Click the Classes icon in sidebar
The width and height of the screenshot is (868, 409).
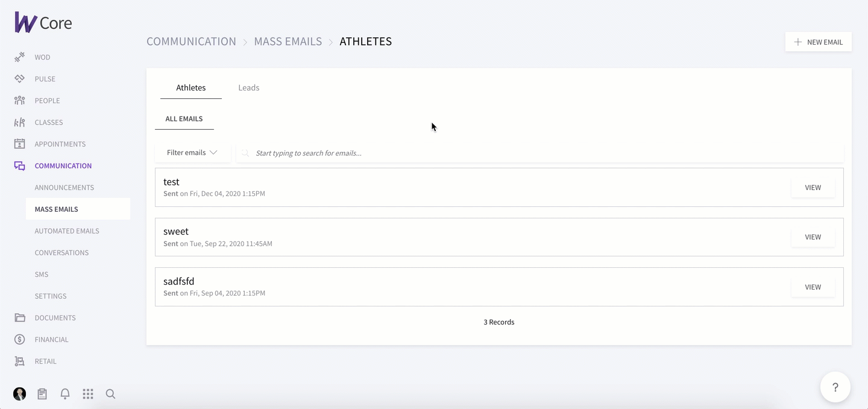[x=20, y=122]
